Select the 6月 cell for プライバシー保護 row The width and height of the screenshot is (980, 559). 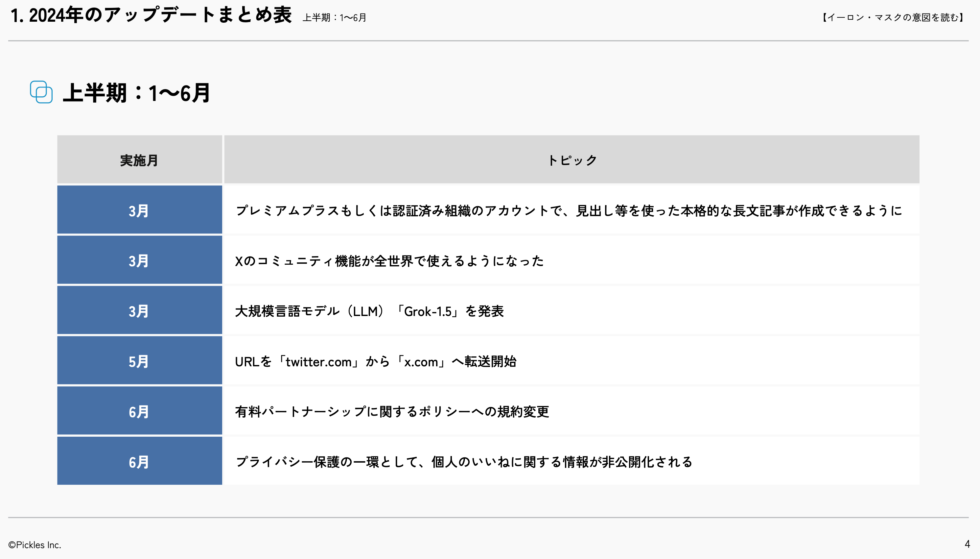pos(140,461)
